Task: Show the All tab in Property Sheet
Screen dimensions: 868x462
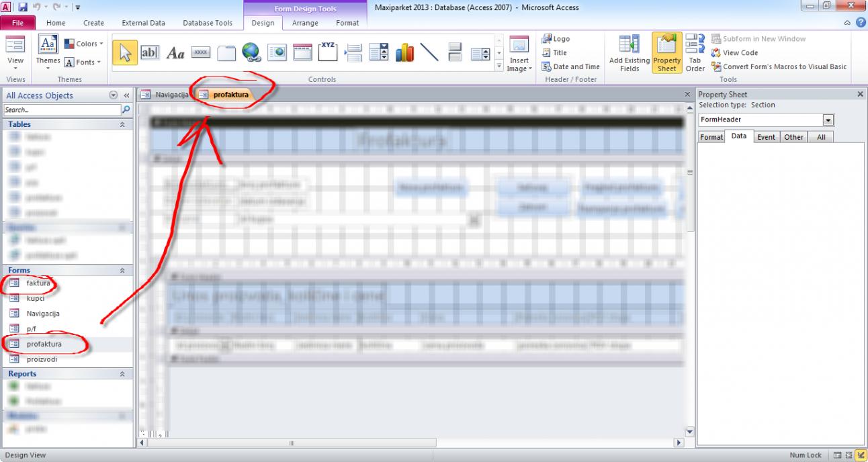Action: tap(820, 136)
